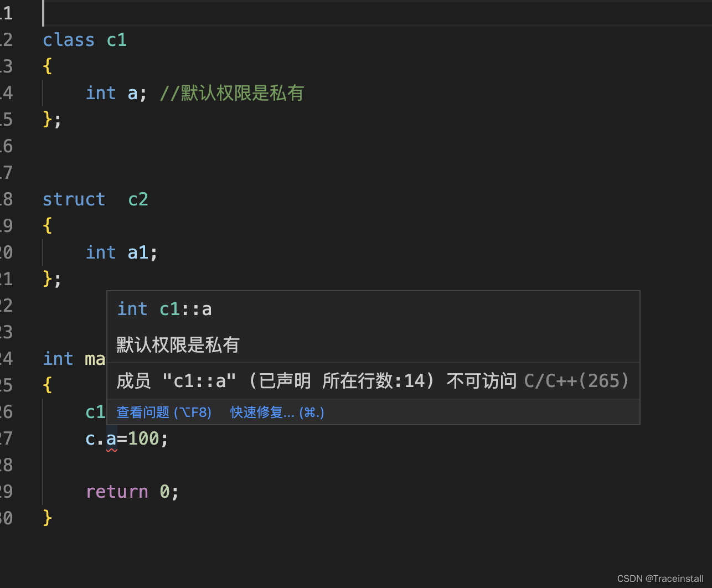712x588 pixels.
Task: Click the number 100 in the assignment
Action: [x=143, y=439]
